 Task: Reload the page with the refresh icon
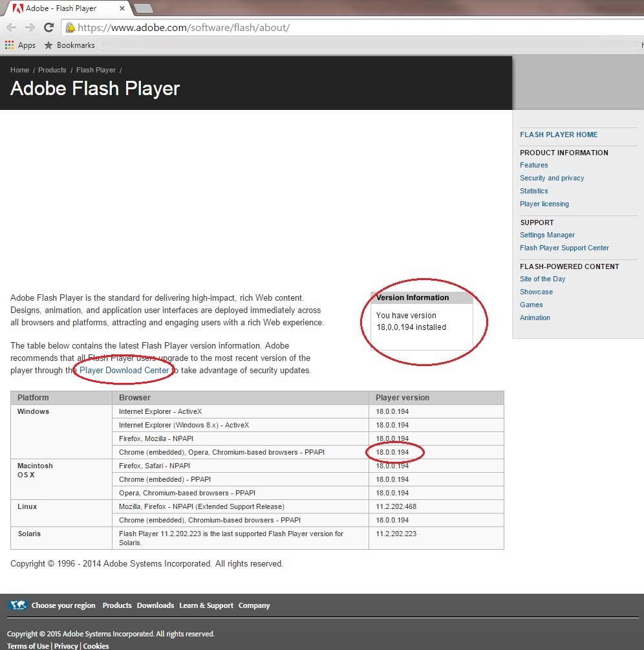point(49,28)
